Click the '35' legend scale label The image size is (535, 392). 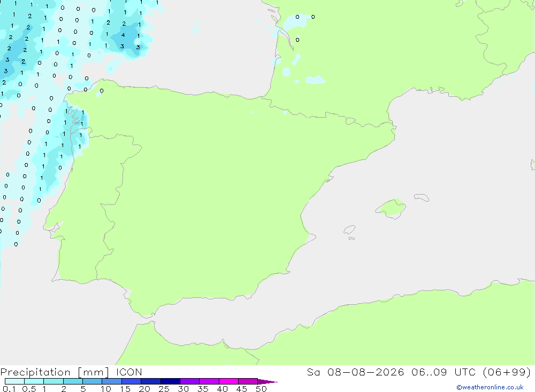tap(203, 389)
